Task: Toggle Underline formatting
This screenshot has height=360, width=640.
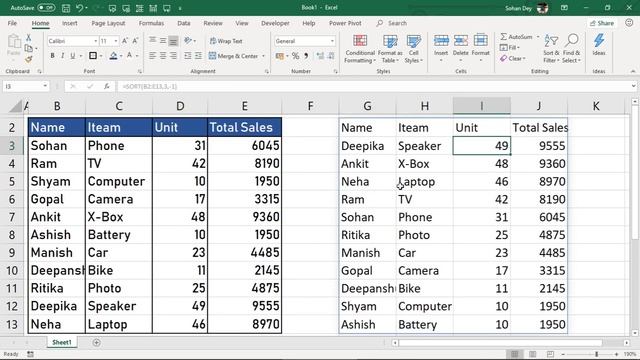Action: coord(73,56)
